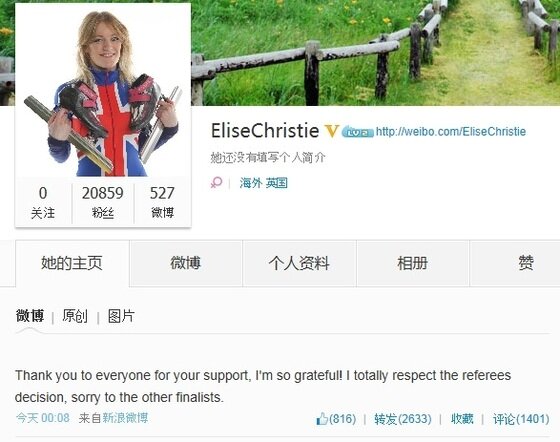Click the pink female gender icon
Image resolution: width=560 pixels, height=442 pixels.
pyautogui.click(x=216, y=183)
